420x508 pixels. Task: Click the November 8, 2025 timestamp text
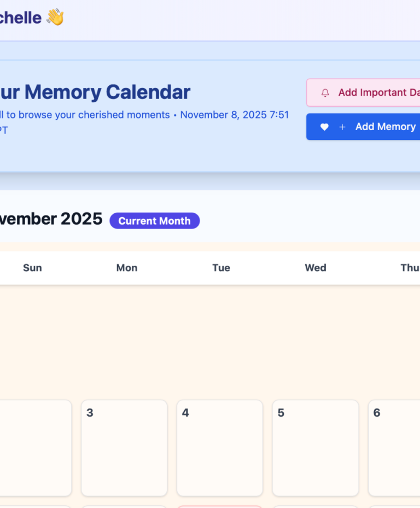[235, 115]
